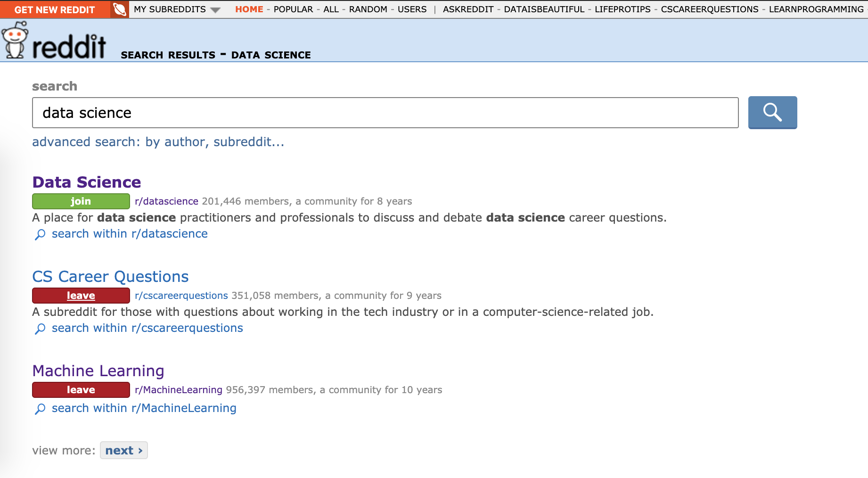Join the Data Science subreddit
Viewport: 868px width, 478px height.
[x=81, y=201]
